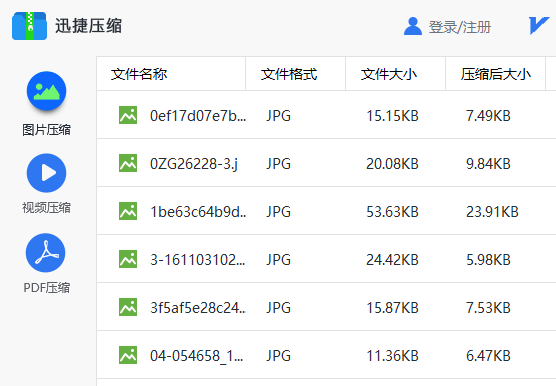This screenshot has width=556, height=386.
Task: Click image icon for 3-161103102 file
Action: [x=128, y=259]
